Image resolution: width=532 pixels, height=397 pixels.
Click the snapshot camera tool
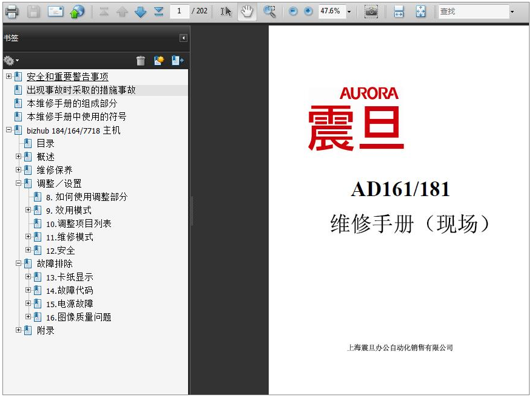coord(371,12)
